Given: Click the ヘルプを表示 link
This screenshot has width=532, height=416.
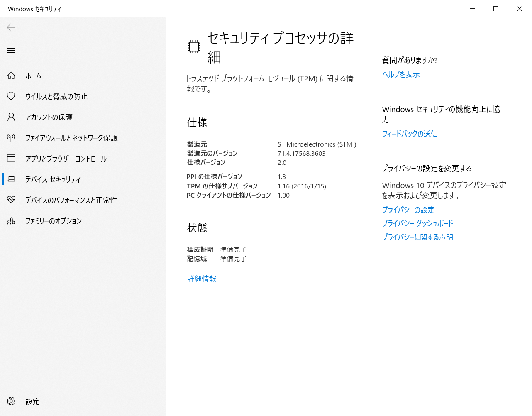Looking at the screenshot, I should [x=400, y=74].
